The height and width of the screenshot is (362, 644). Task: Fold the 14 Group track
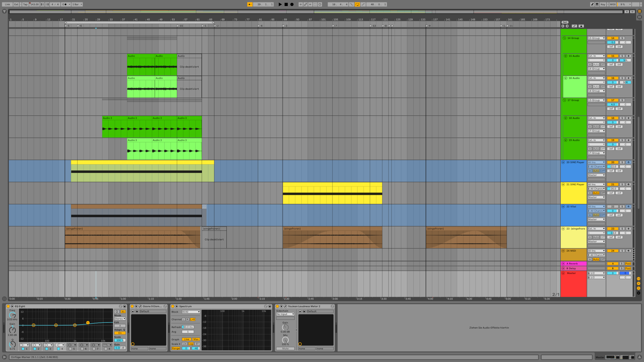pyautogui.click(x=564, y=38)
